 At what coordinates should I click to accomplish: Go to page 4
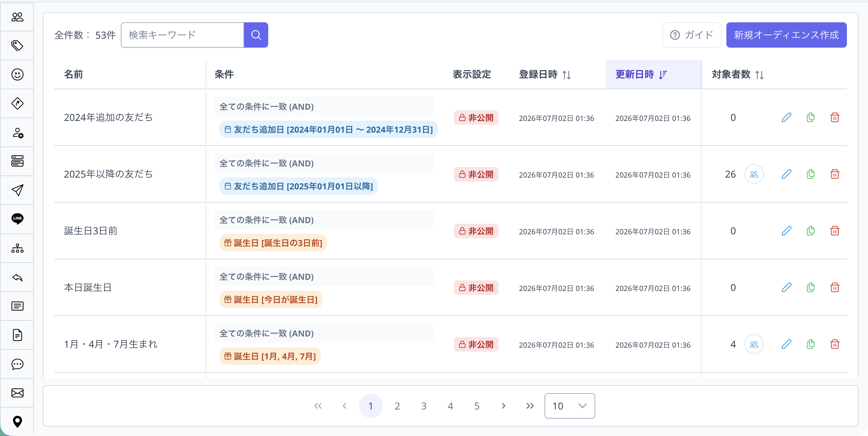click(x=450, y=406)
